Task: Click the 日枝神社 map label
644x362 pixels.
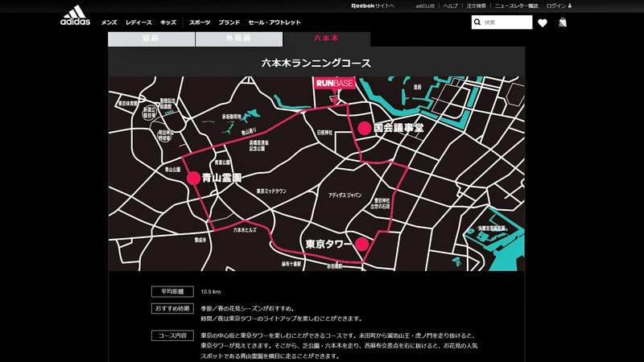Action: click(325, 133)
